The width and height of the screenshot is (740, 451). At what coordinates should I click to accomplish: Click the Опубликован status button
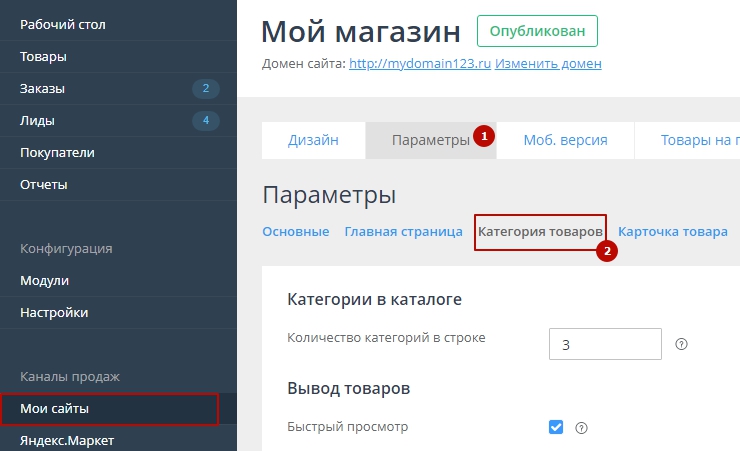click(537, 31)
